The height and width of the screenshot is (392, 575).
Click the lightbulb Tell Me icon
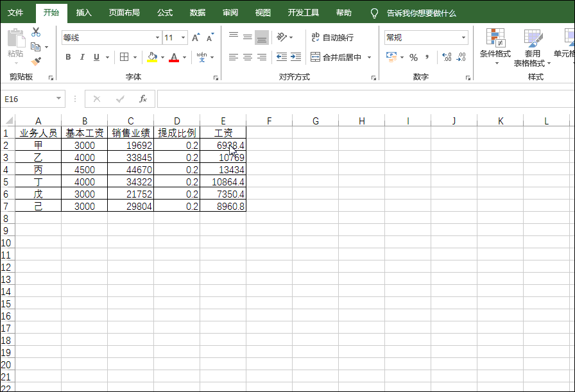tap(374, 13)
